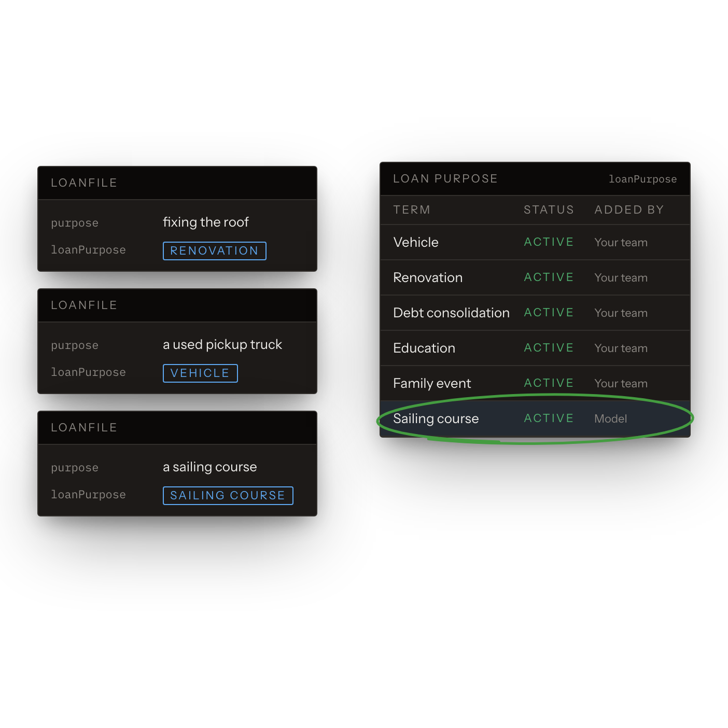Click the LOAN PURPOSE table title
The width and height of the screenshot is (728, 728).
coord(445,179)
